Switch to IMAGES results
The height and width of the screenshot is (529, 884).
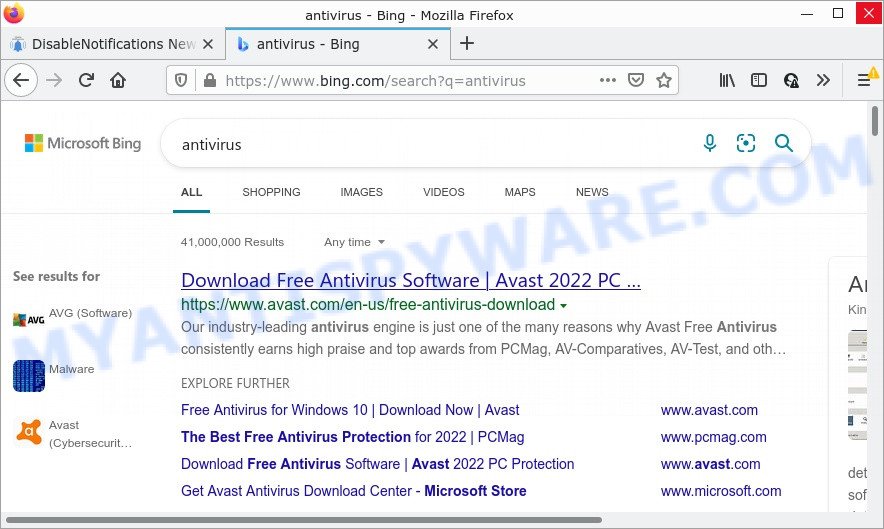361,192
